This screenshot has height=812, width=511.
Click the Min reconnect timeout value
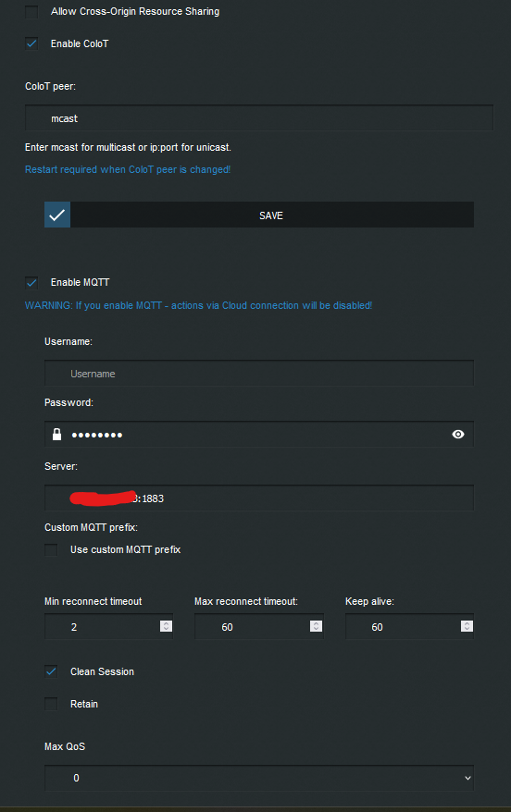click(x=108, y=627)
